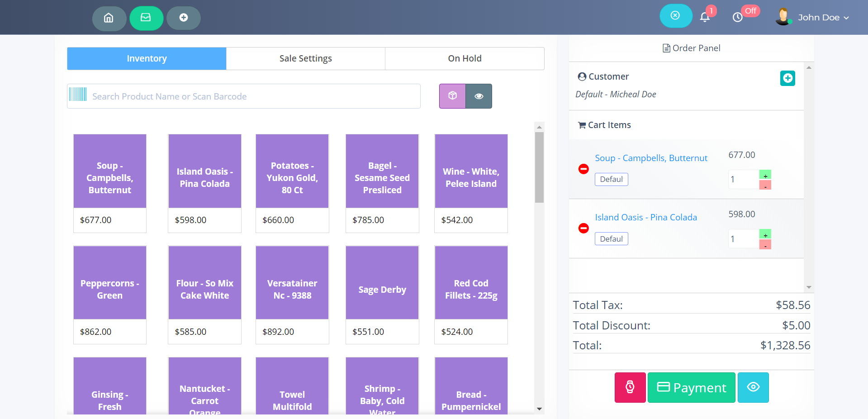Switch to the On Hold tab

[465, 58]
